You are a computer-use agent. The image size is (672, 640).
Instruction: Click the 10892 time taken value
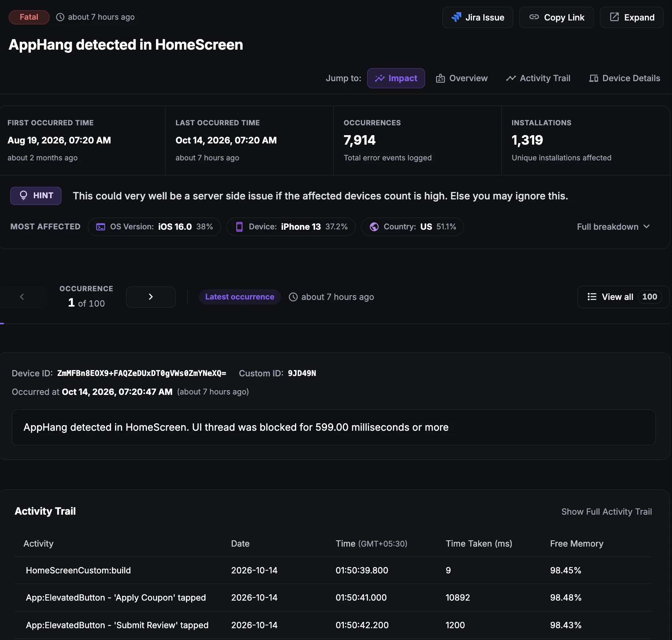pyautogui.click(x=458, y=597)
